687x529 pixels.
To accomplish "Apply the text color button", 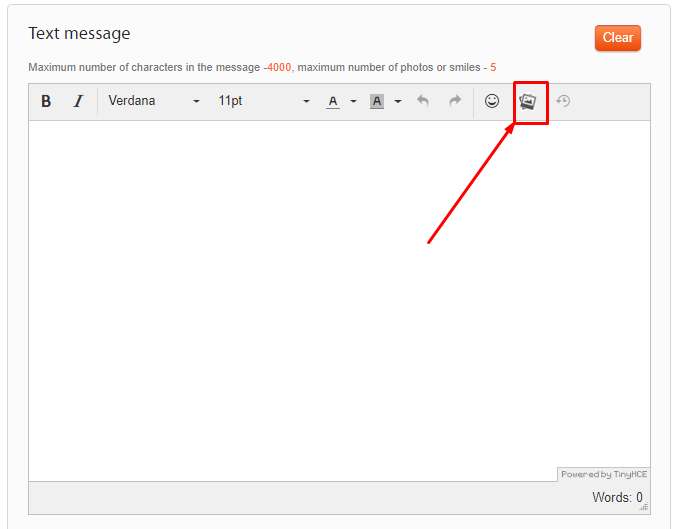I will point(333,101).
